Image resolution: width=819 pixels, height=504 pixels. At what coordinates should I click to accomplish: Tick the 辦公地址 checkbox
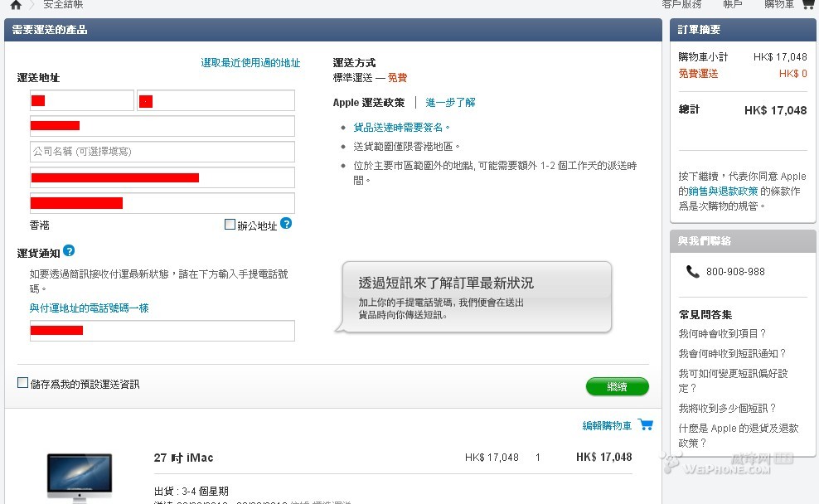[230, 225]
